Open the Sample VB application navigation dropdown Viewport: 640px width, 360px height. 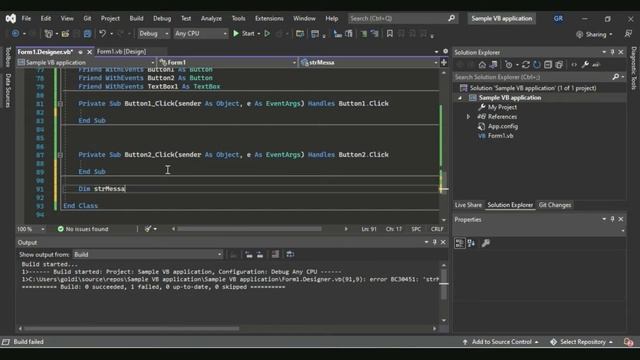[86, 62]
